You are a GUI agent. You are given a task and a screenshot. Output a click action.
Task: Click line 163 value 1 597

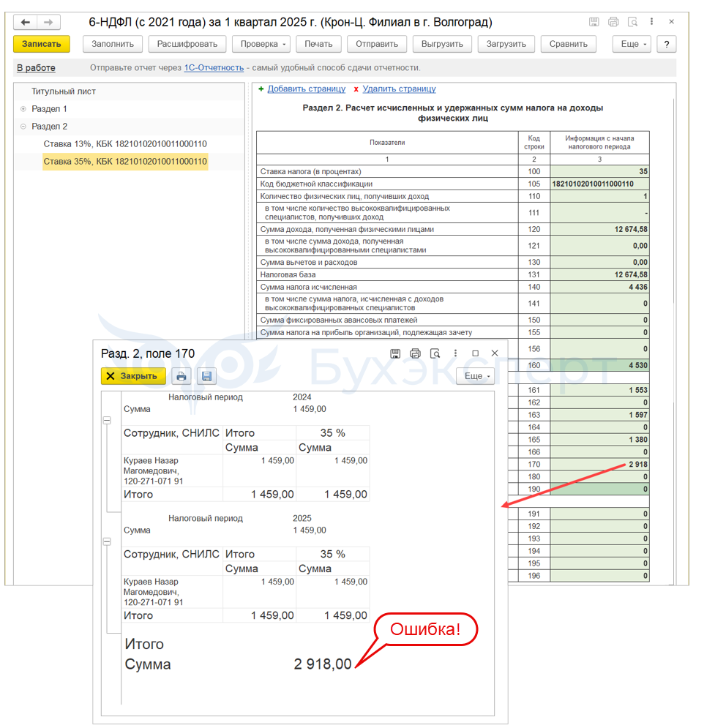[x=600, y=415]
